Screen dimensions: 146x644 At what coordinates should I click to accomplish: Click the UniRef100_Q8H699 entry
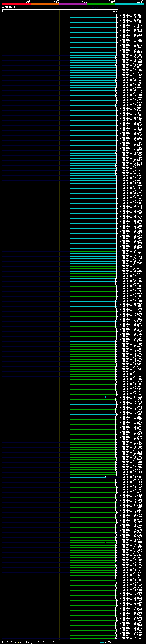pos(131,108)
